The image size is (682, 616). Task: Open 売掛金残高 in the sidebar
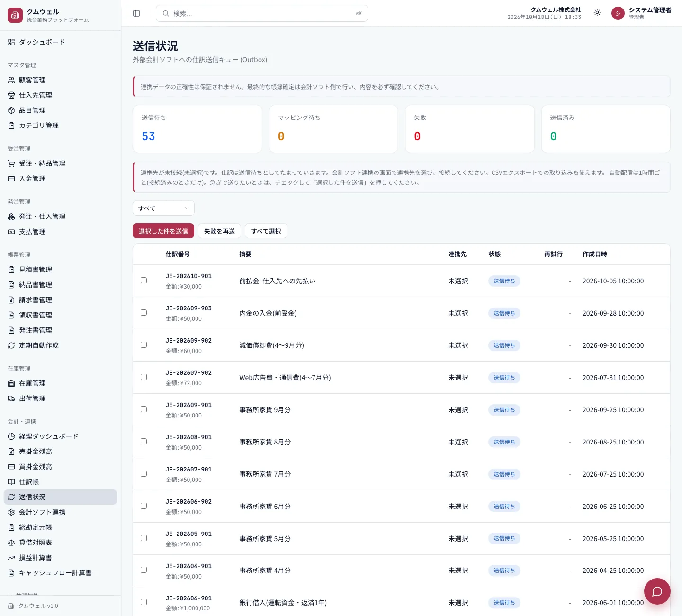tap(61, 452)
